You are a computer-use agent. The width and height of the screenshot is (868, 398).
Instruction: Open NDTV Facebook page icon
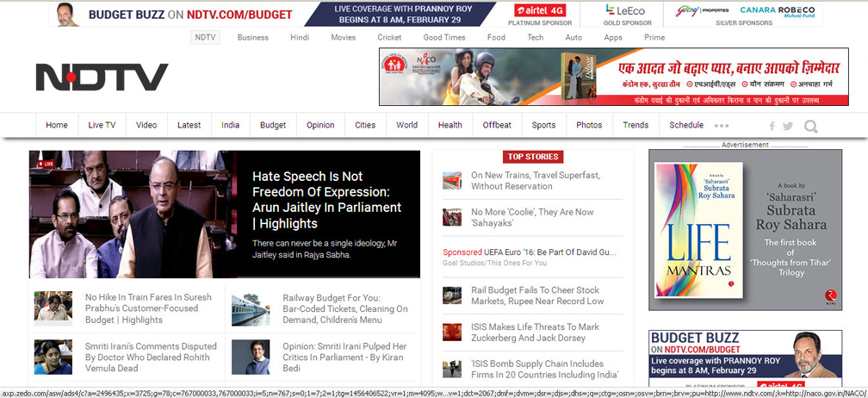[x=772, y=127]
